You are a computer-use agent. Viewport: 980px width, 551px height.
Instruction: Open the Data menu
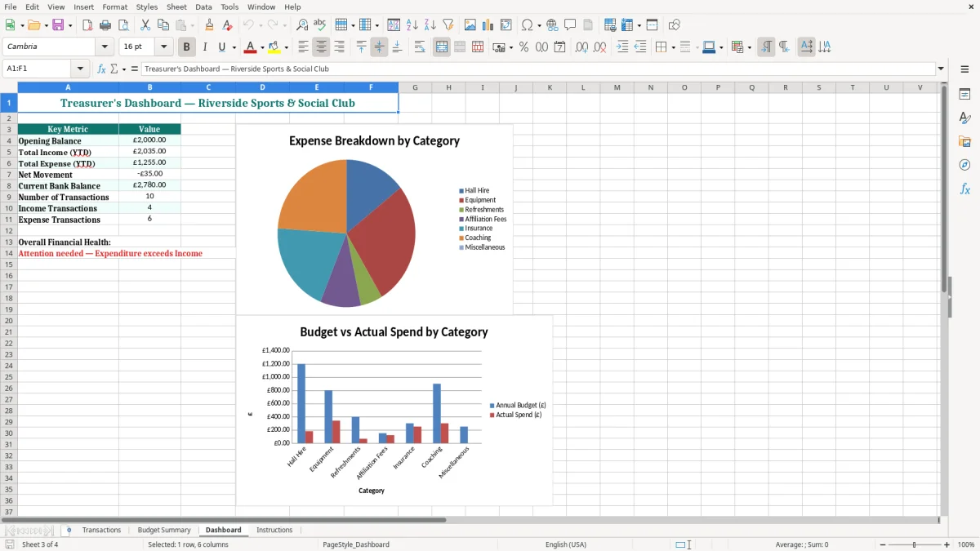[203, 7]
